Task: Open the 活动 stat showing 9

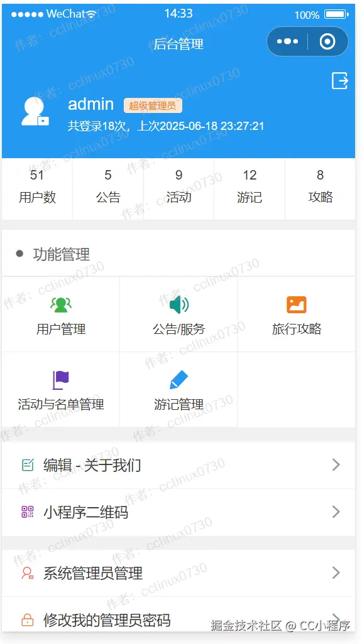Action: coord(179,189)
